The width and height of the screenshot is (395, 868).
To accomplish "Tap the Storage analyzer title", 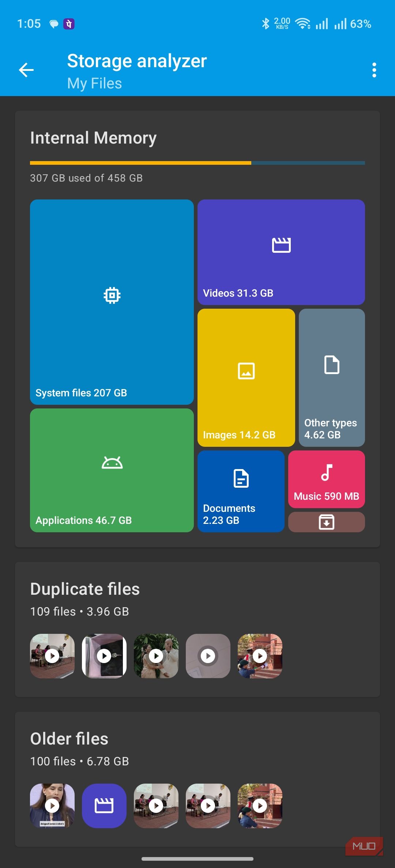I will pos(137,61).
